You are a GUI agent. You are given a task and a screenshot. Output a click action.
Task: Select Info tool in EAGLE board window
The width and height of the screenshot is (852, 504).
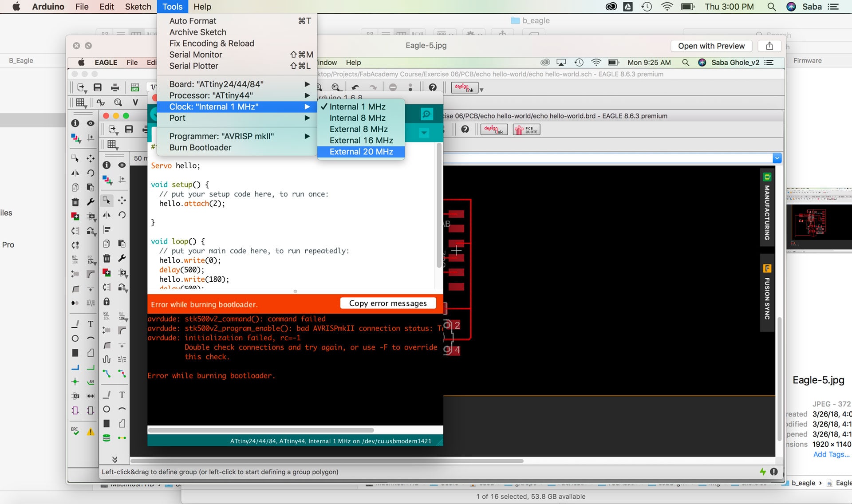click(x=106, y=165)
